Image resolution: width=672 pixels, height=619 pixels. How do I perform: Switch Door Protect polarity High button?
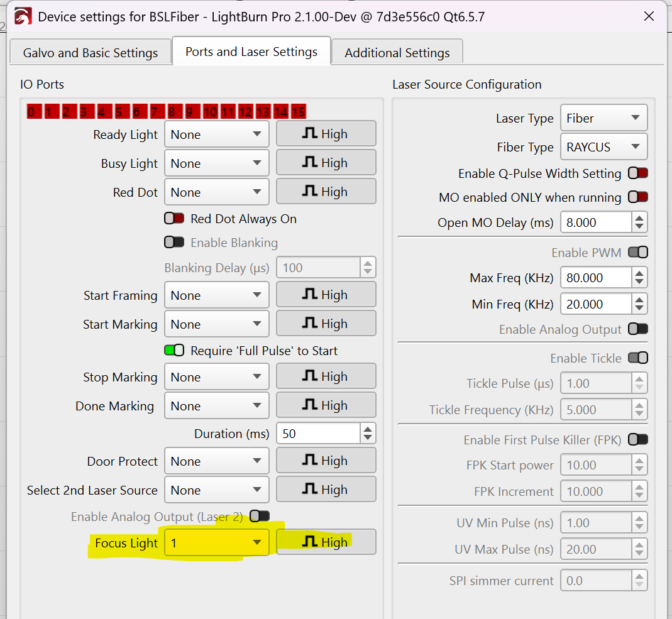pyautogui.click(x=326, y=461)
